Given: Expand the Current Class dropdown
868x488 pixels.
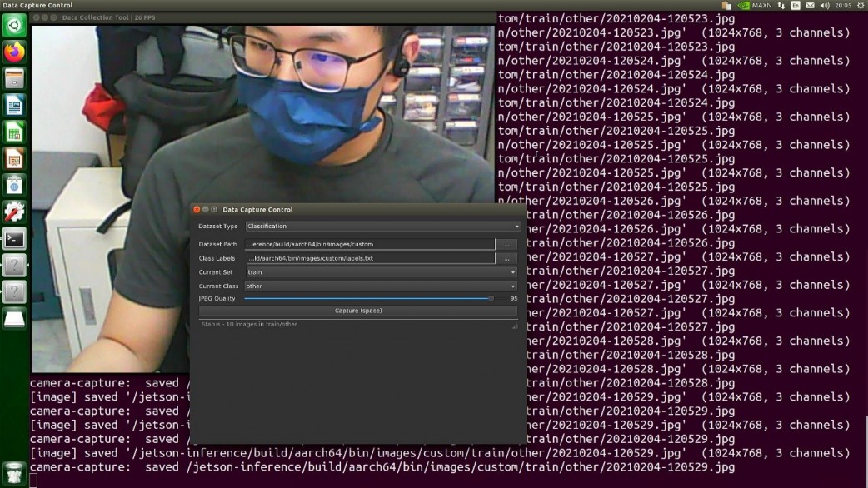Looking at the screenshot, I should [381, 286].
